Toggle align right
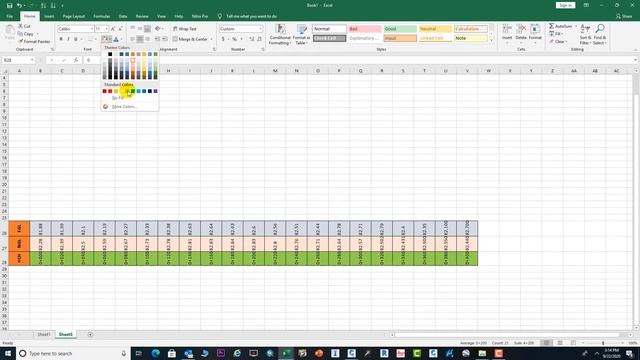Viewport: 640px width, 360px height. pyautogui.click(x=147, y=39)
